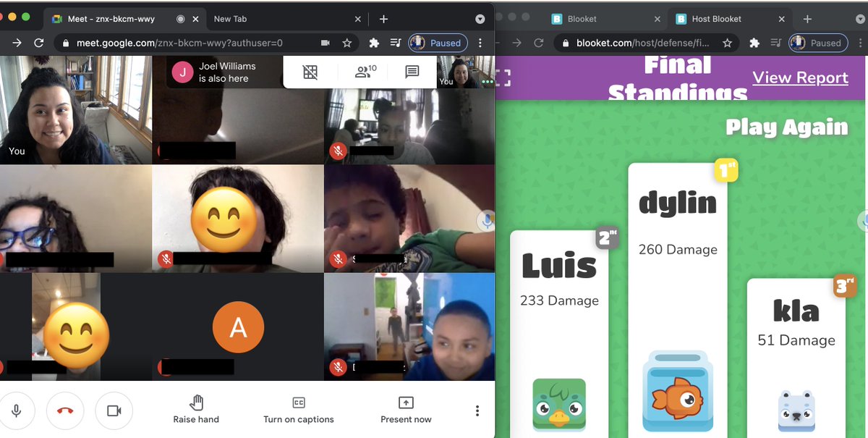Click the 3rd place badge
This screenshot has width=868, height=438.
[844, 285]
